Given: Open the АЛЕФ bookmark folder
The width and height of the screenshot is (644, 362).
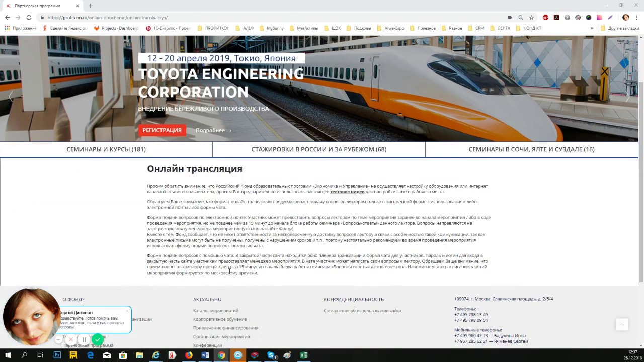Looking at the screenshot, I should (x=245, y=28).
